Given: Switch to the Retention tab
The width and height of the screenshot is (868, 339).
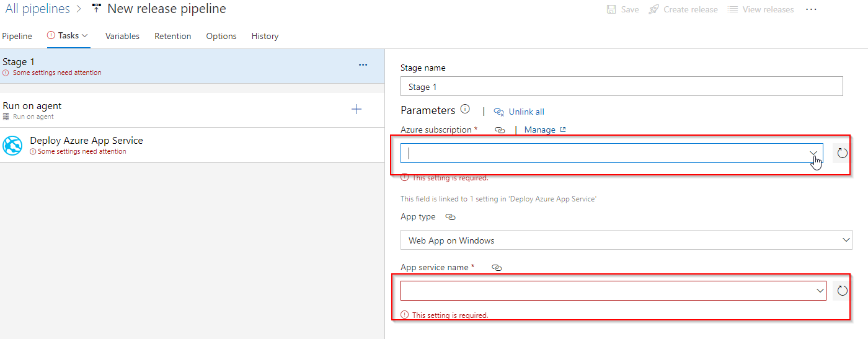Looking at the screenshot, I should pos(173,36).
